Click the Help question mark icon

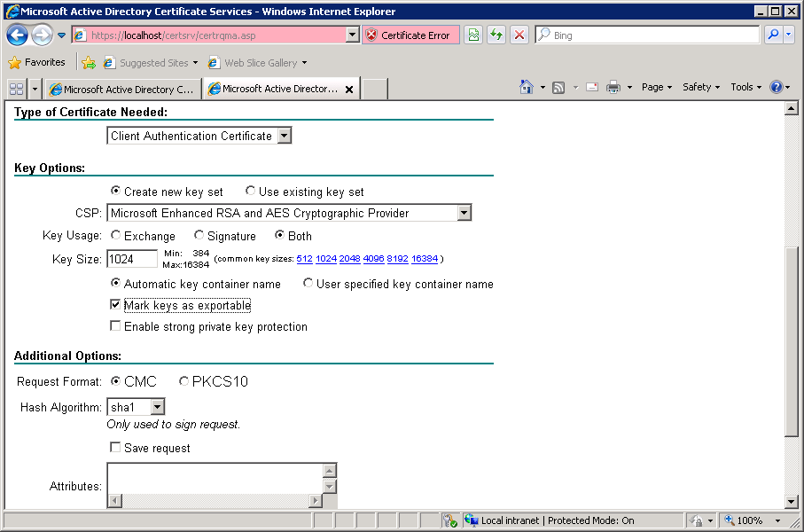coord(777,87)
